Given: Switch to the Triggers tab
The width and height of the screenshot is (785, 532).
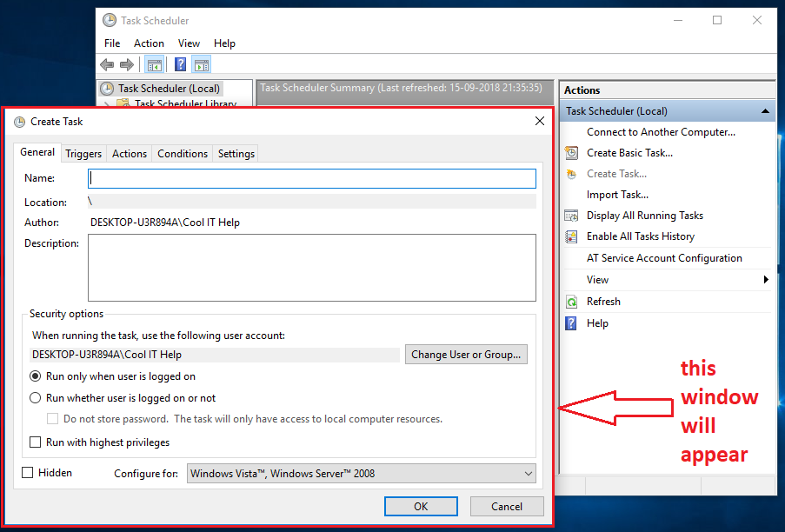Looking at the screenshot, I should pos(83,154).
